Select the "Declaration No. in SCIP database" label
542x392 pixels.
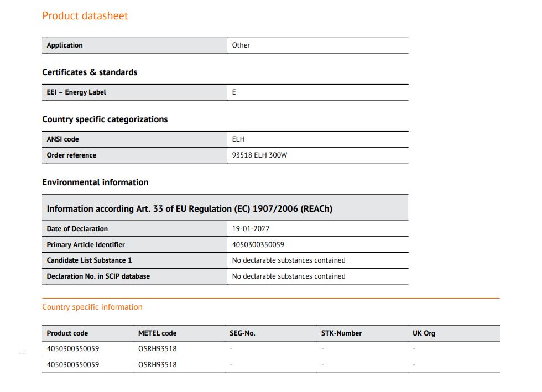click(x=98, y=276)
